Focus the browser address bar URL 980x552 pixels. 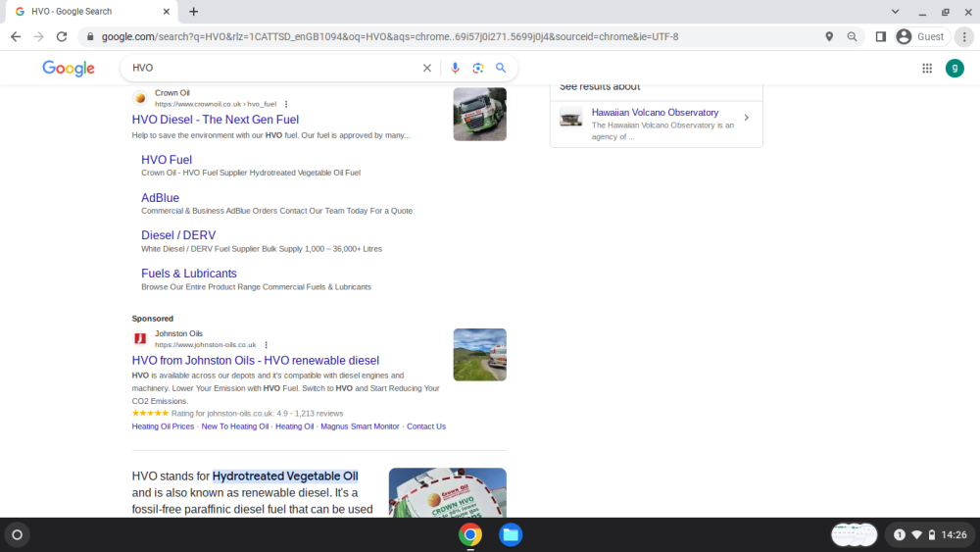click(390, 37)
